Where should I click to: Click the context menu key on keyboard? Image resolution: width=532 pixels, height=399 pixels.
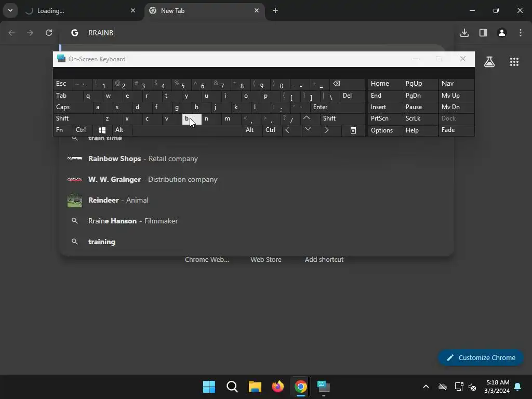click(x=353, y=130)
